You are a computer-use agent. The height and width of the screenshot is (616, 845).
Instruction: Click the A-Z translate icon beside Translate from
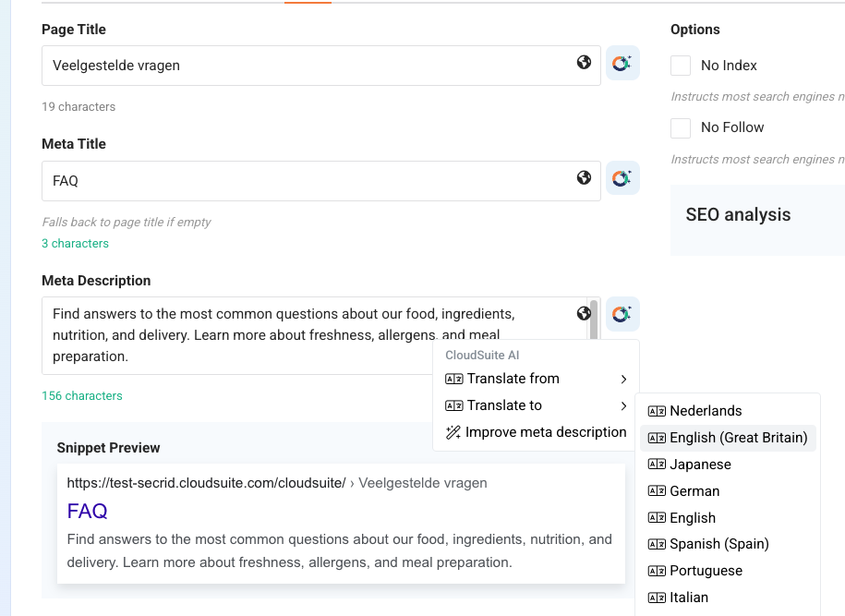coord(453,379)
